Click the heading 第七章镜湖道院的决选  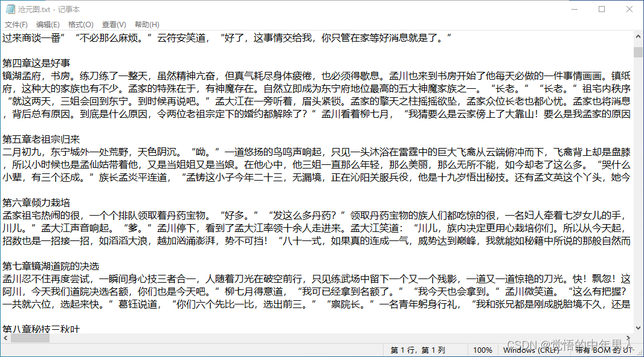(51, 266)
